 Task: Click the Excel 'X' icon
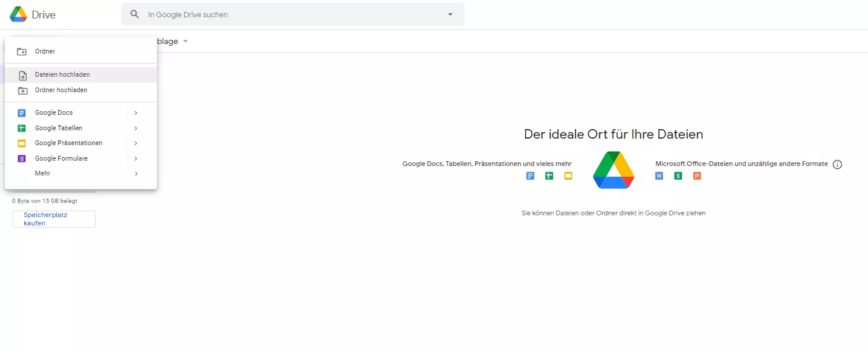678,176
